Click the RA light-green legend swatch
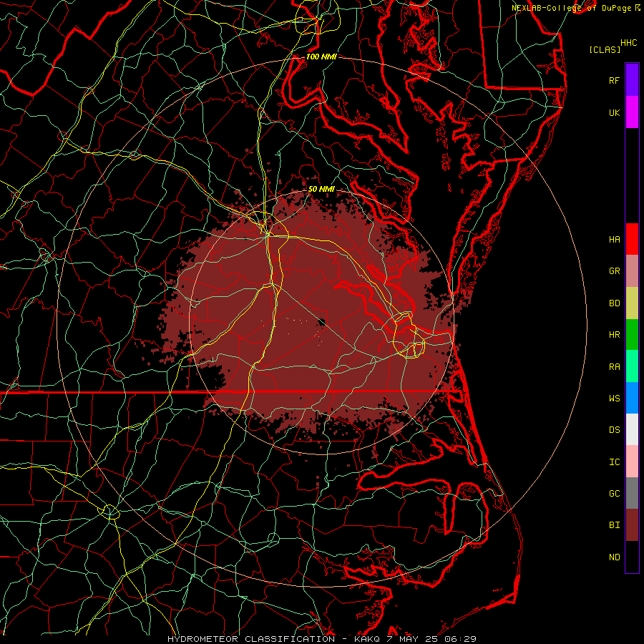The height and width of the screenshot is (644, 644). 632,366
